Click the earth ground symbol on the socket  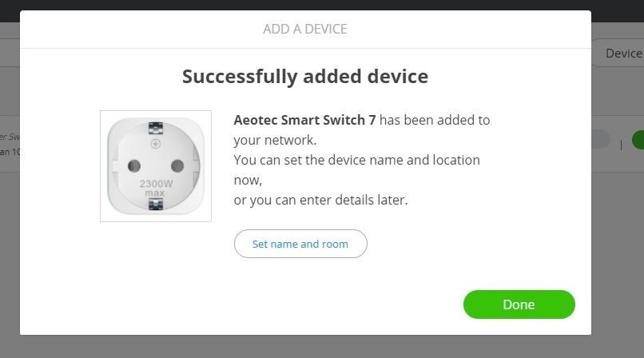[156, 145]
